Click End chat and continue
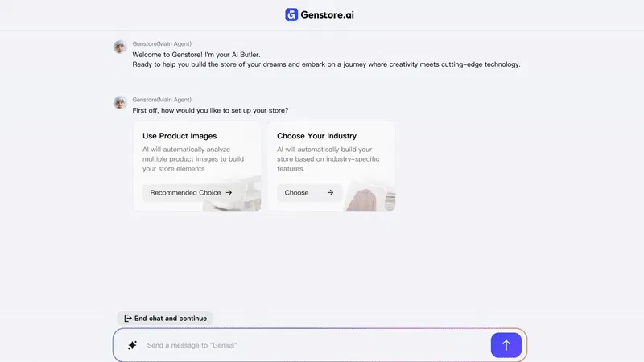 (x=165, y=318)
